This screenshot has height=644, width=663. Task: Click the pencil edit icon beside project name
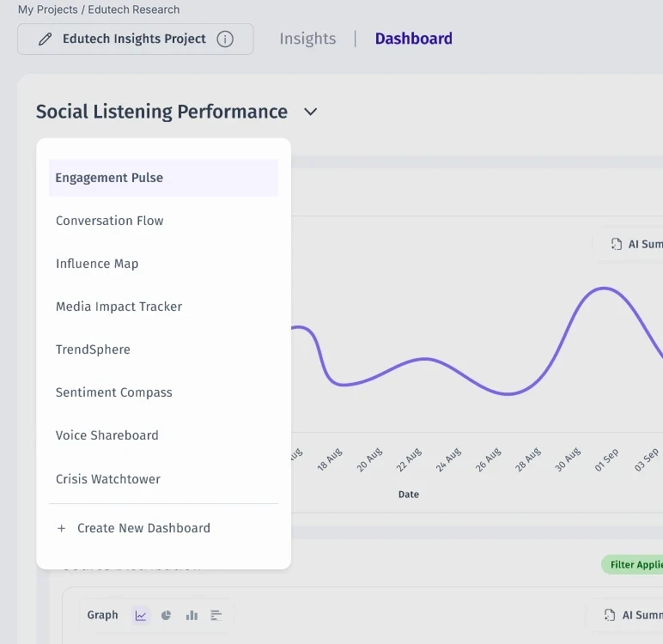[x=46, y=39]
